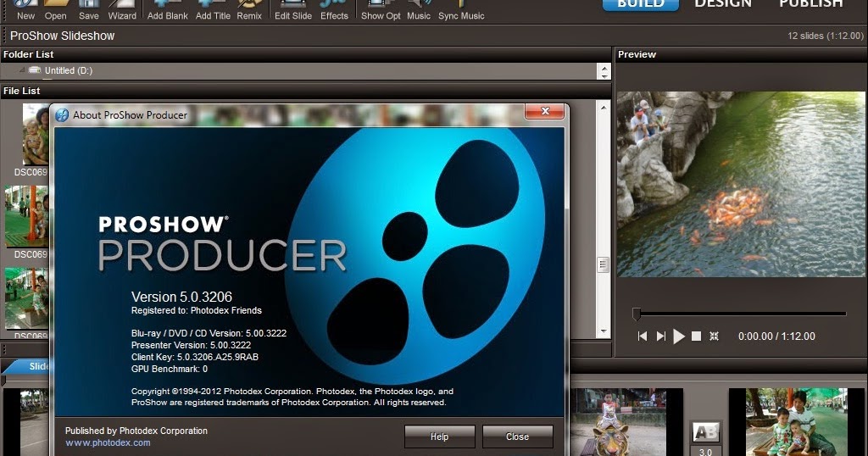Select the second File List thumbnail with orange pole
The width and height of the screenshot is (868, 456).
26,216
